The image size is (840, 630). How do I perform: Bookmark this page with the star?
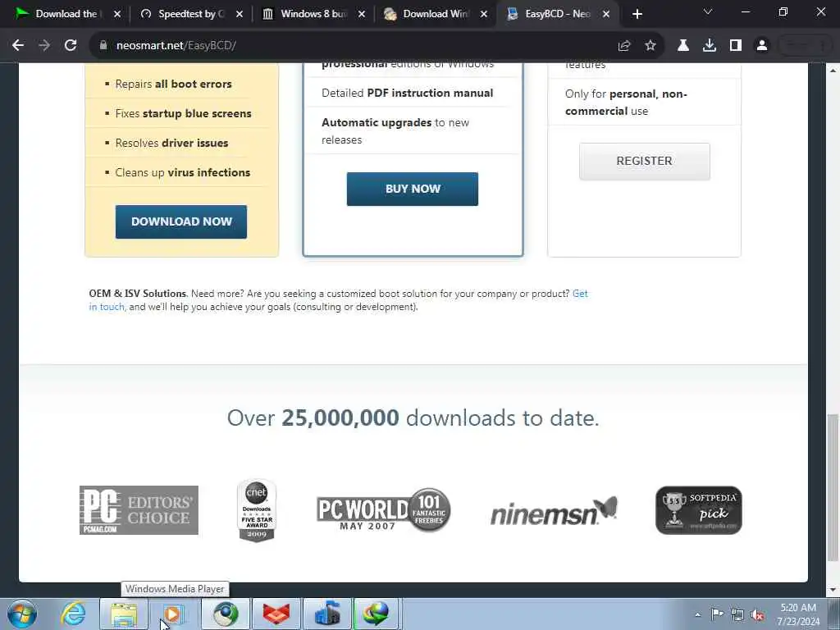click(x=651, y=46)
